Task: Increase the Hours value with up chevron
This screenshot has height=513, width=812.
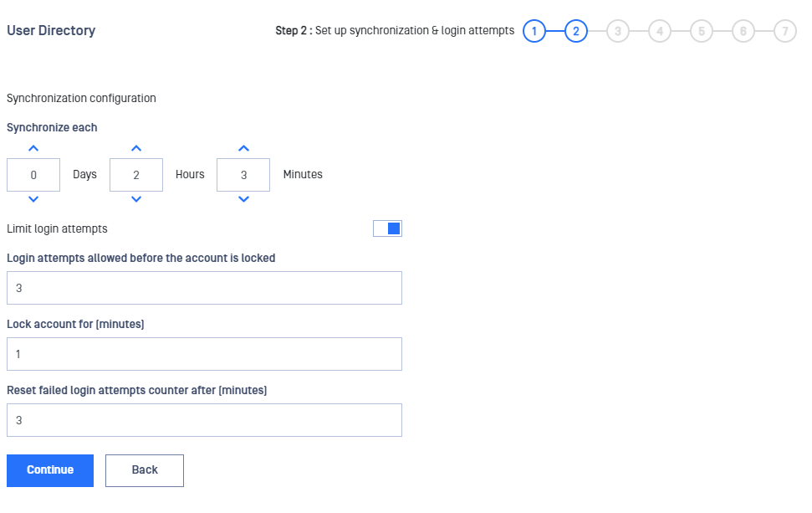Action: [x=136, y=148]
